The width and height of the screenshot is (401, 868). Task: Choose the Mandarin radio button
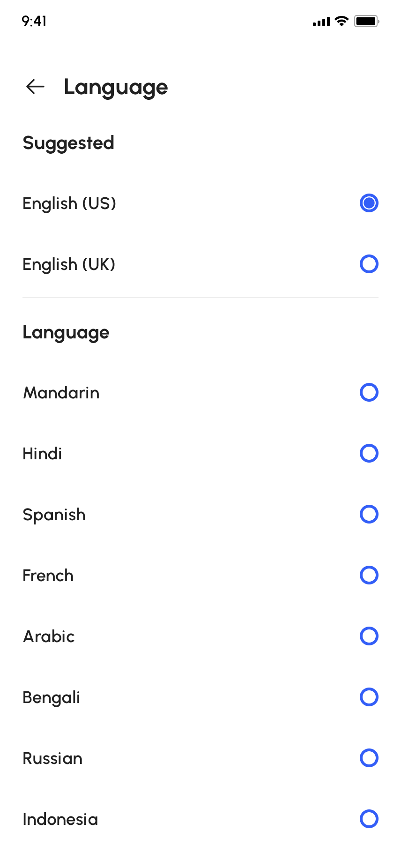369,392
